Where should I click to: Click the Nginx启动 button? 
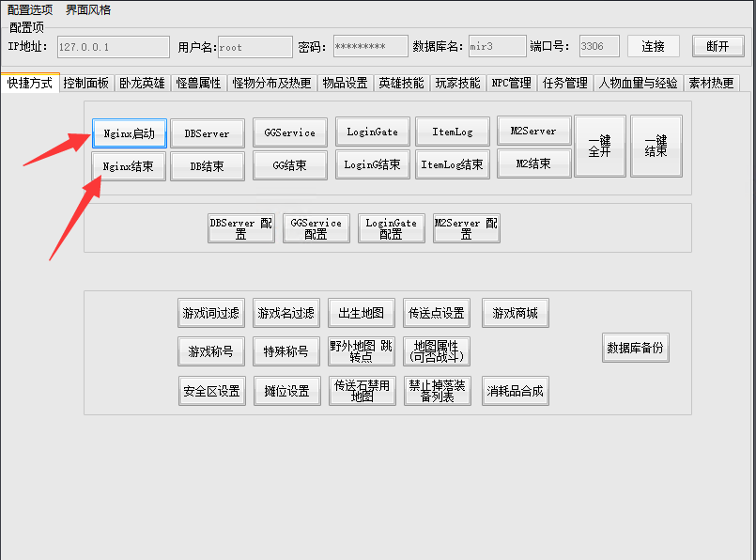(x=130, y=133)
